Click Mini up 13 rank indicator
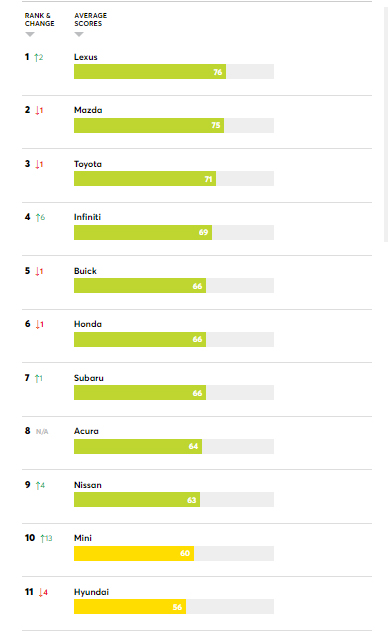This screenshot has height=633, width=388. tap(46, 538)
